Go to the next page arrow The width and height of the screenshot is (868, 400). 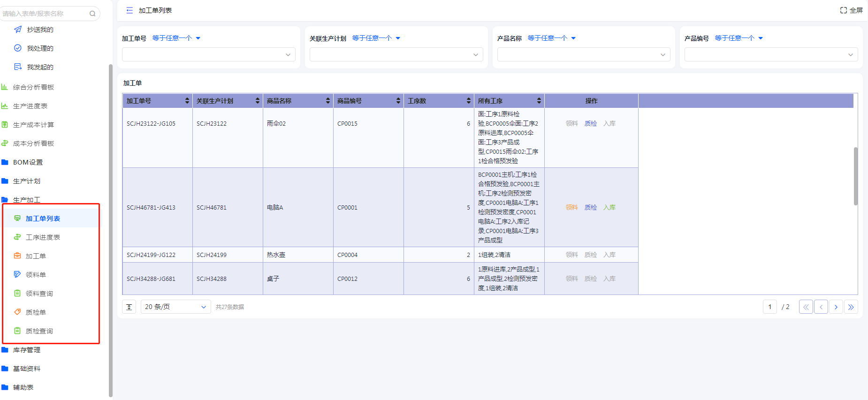836,307
